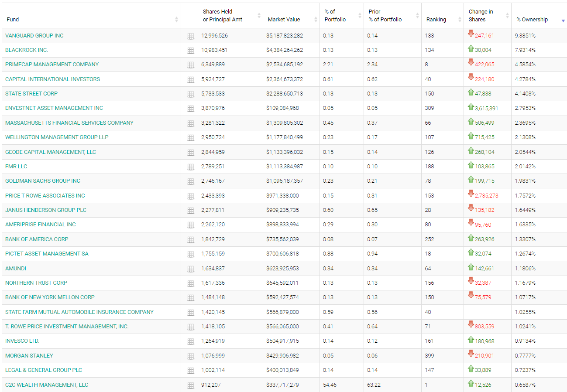Click grid icon for Bank of New York Mellon
This screenshot has width=567, height=392.
coord(190,298)
